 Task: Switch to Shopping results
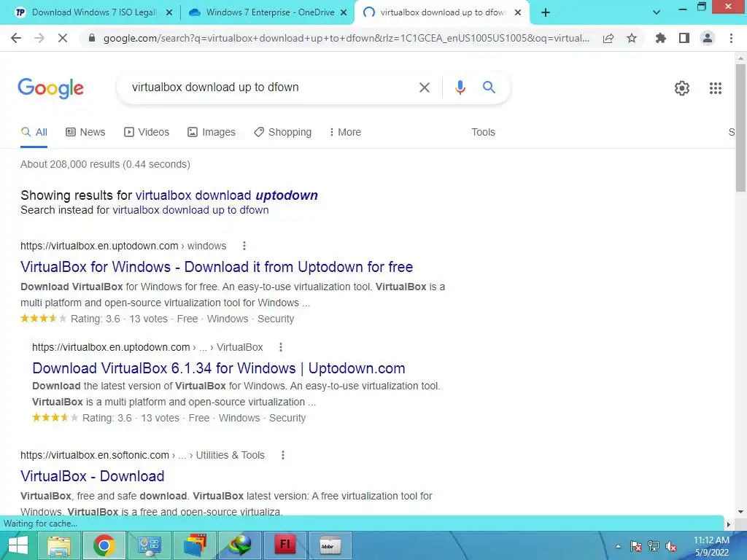pos(282,133)
